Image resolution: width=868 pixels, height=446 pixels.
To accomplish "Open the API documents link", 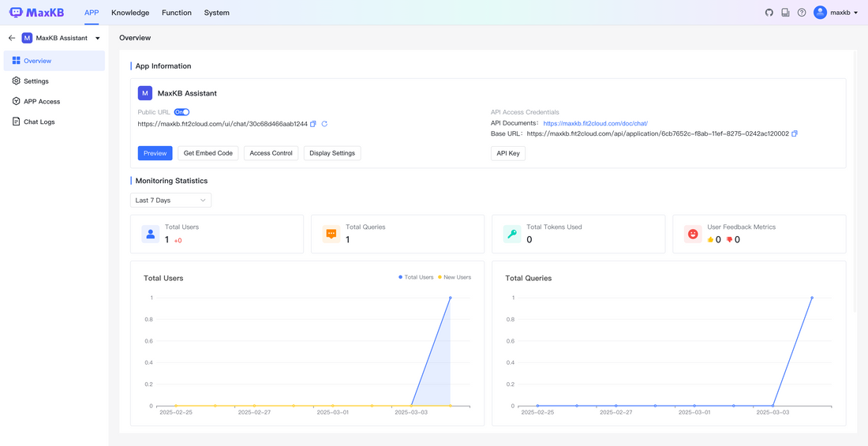I will point(595,123).
